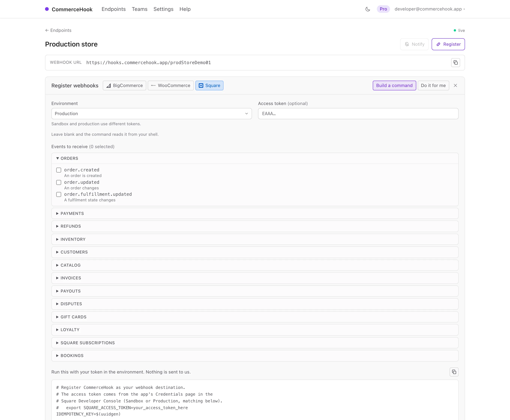Copy the generated command
The image size is (510, 420).
pos(454,372)
